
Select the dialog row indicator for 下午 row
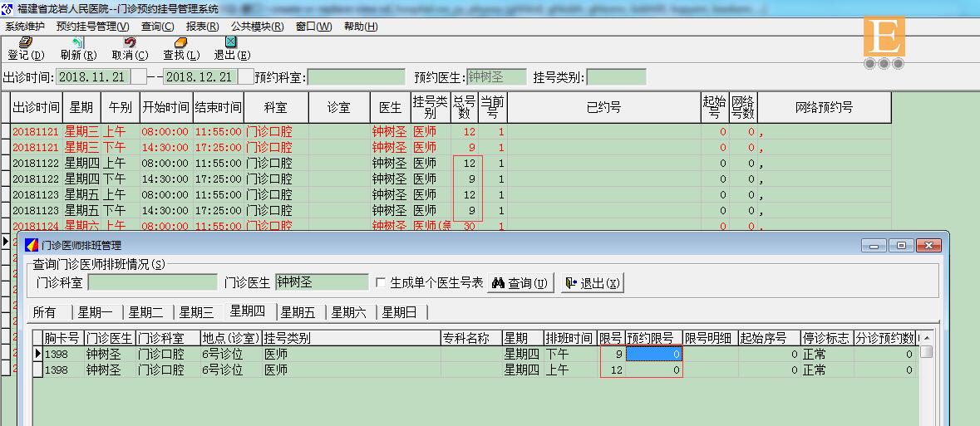click(x=37, y=354)
